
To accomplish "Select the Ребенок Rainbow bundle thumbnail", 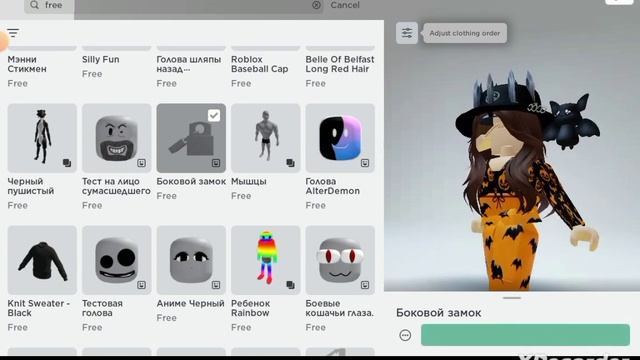I will click(x=266, y=260).
